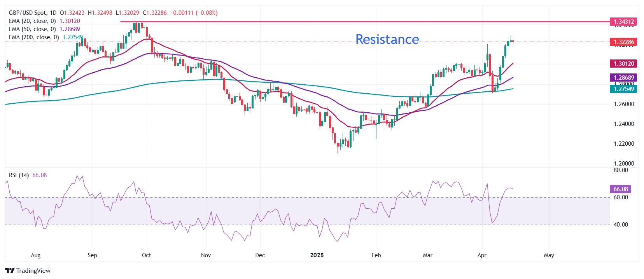This screenshot has width=644, height=279.
Task: Click the RSI (14) indicator label
Action: click(19, 175)
